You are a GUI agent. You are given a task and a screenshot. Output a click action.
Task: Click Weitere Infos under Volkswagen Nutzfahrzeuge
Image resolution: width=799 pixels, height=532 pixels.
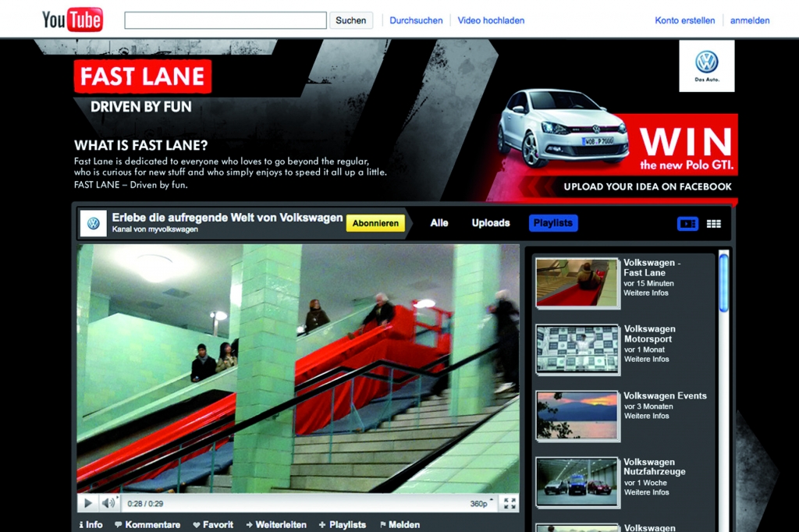(x=646, y=492)
